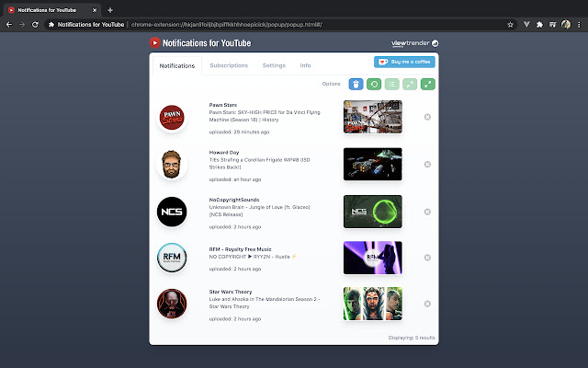
Task: Click 'uploaded: an hour ago' text
Action: tap(235, 179)
